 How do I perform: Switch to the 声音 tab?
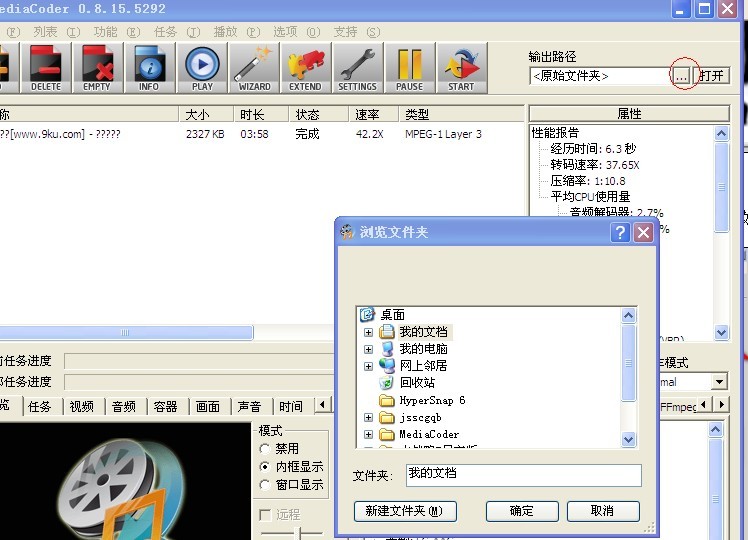pos(249,406)
